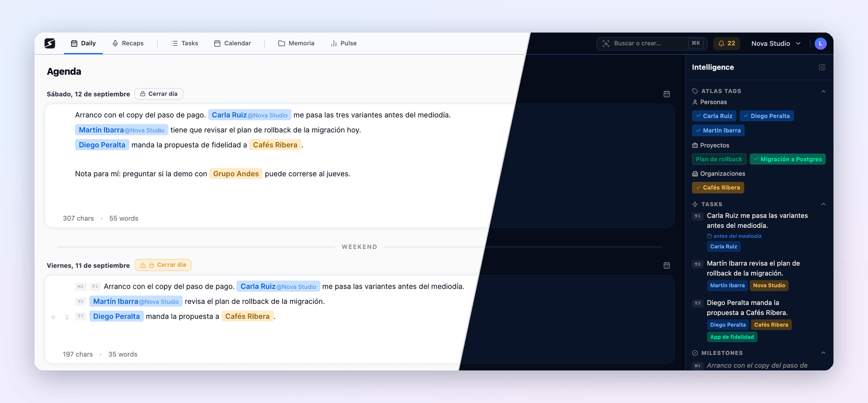Open notifications bell showing 22
The width and height of the screenshot is (868, 403).
click(726, 43)
